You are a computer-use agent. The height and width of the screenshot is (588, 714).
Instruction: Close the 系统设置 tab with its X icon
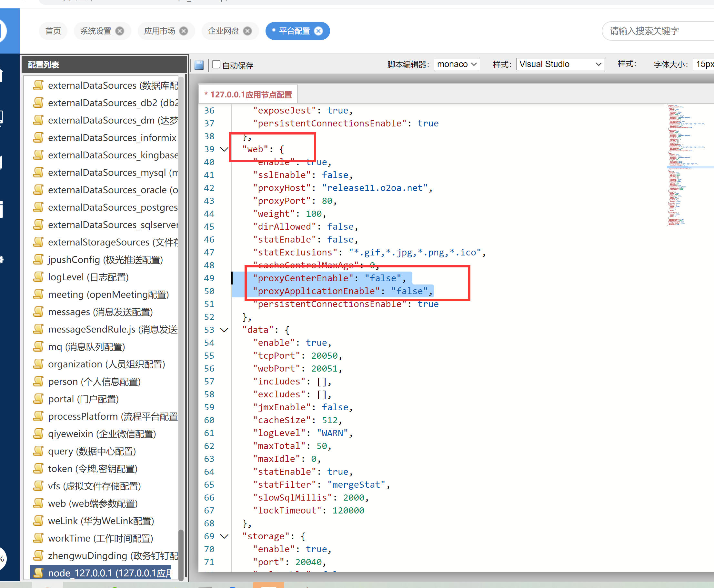point(120,31)
